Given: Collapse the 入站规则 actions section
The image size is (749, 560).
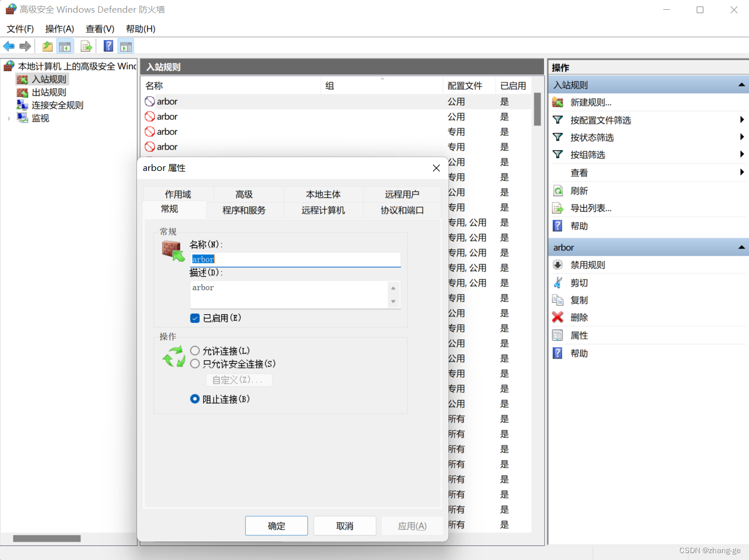Looking at the screenshot, I should (x=742, y=85).
